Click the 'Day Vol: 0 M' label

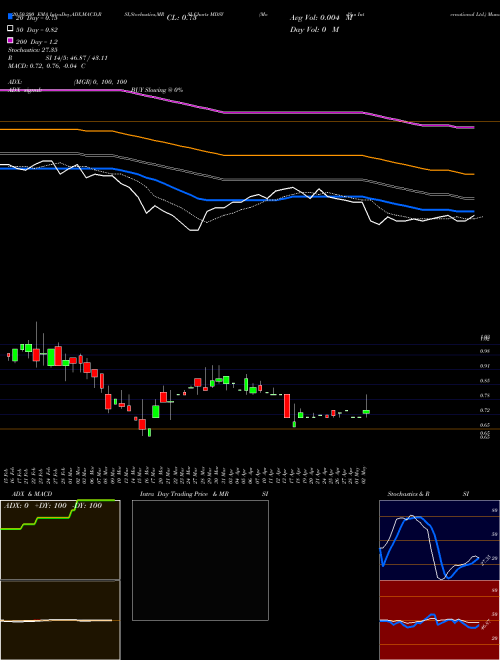(x=314, y=29)
